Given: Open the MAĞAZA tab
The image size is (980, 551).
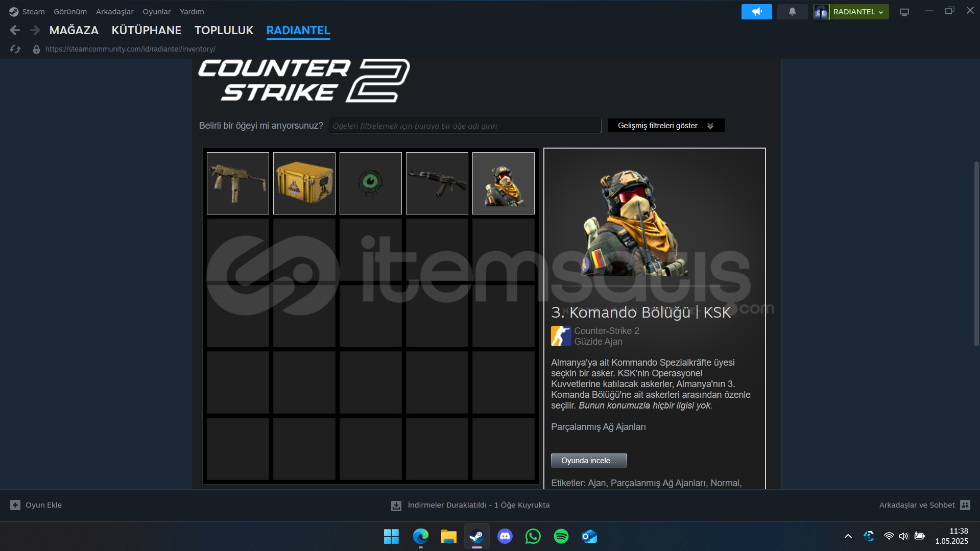Looking at the screenshot, I should (x=74, y=30).
